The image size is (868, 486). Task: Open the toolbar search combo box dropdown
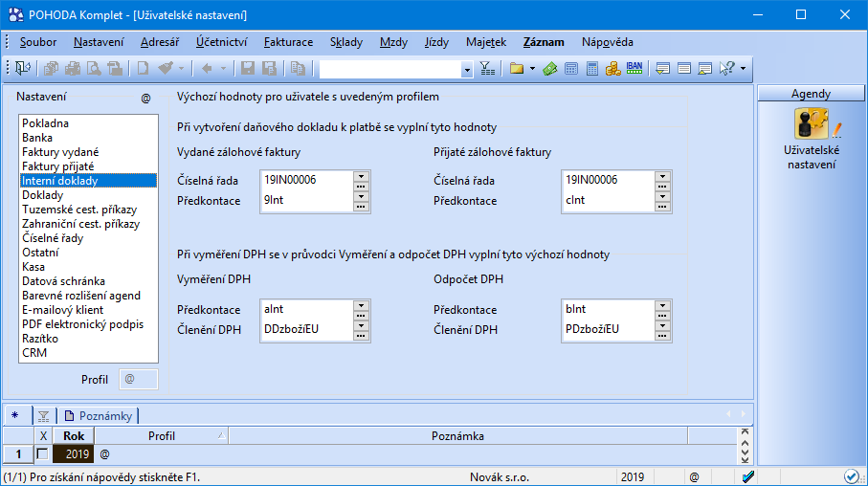[x=467, y=69]
